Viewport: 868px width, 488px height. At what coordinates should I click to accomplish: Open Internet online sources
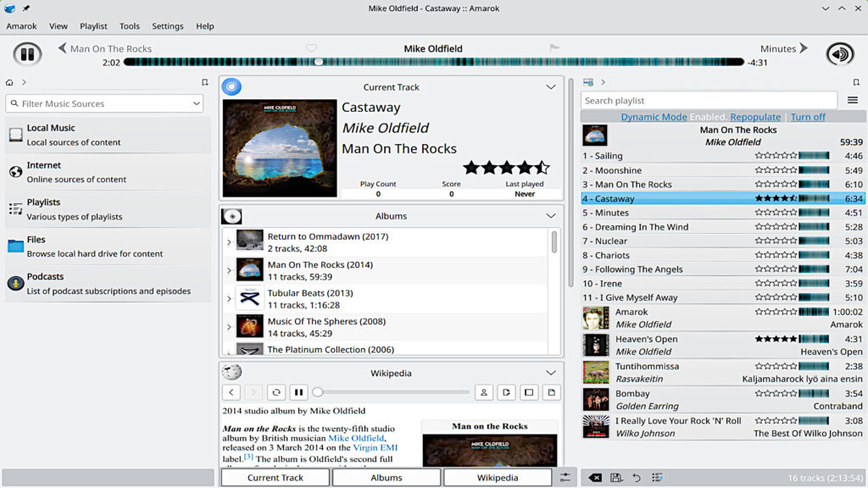coord(108,171)
